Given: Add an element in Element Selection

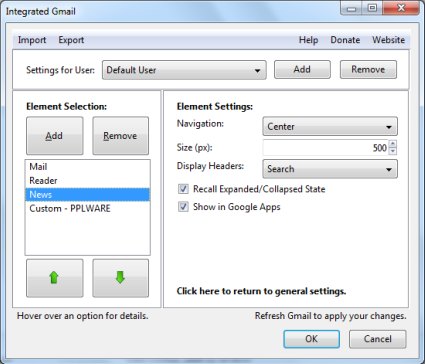Looking at the screenshot, I should pos(55,136).
